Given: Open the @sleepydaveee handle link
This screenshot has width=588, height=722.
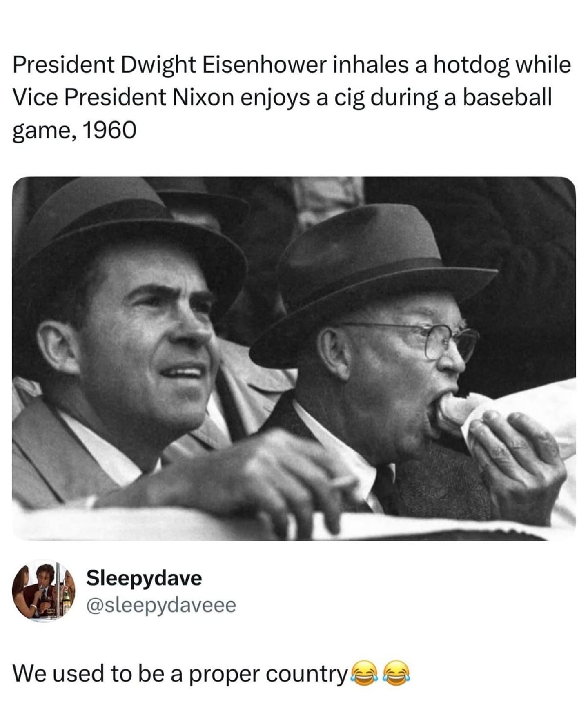Looking at the screenshot, I should point(161,605).
